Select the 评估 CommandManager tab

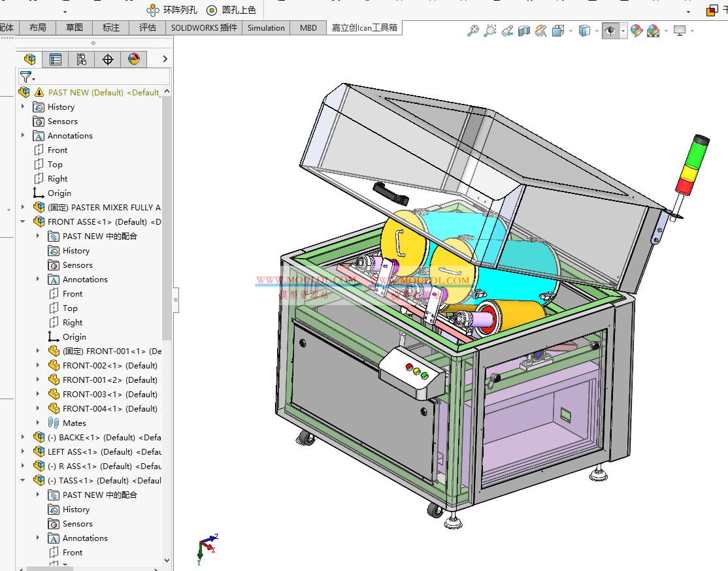146,27
